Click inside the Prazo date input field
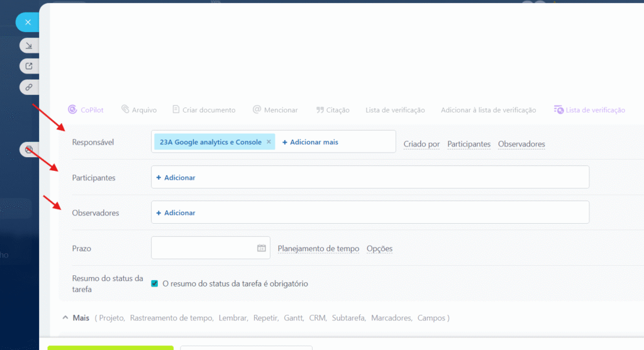This screenshot has height=350, width=644. click(203, 248)
